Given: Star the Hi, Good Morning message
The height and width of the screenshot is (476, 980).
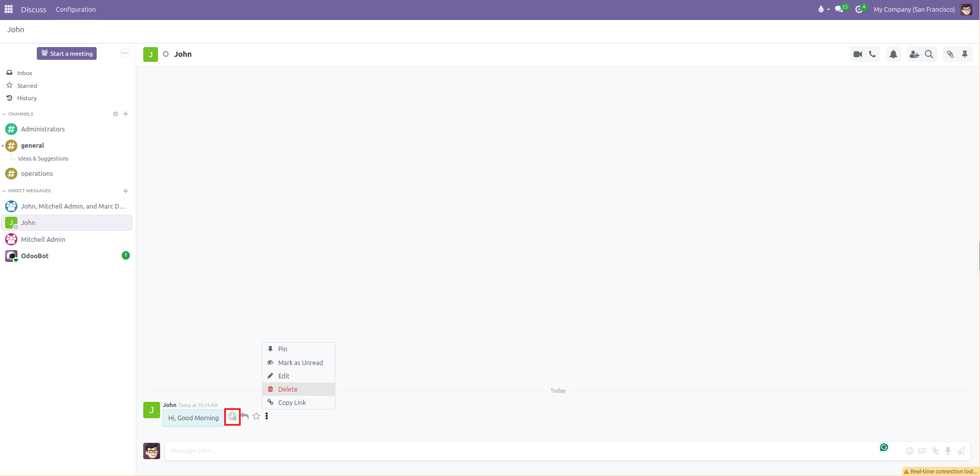Looking at the screenshot, I should pyautogui.click(x=256, y=416).
